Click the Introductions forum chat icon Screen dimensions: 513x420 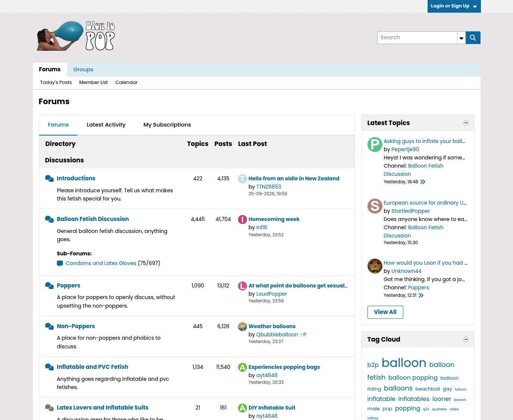[49, 178]
